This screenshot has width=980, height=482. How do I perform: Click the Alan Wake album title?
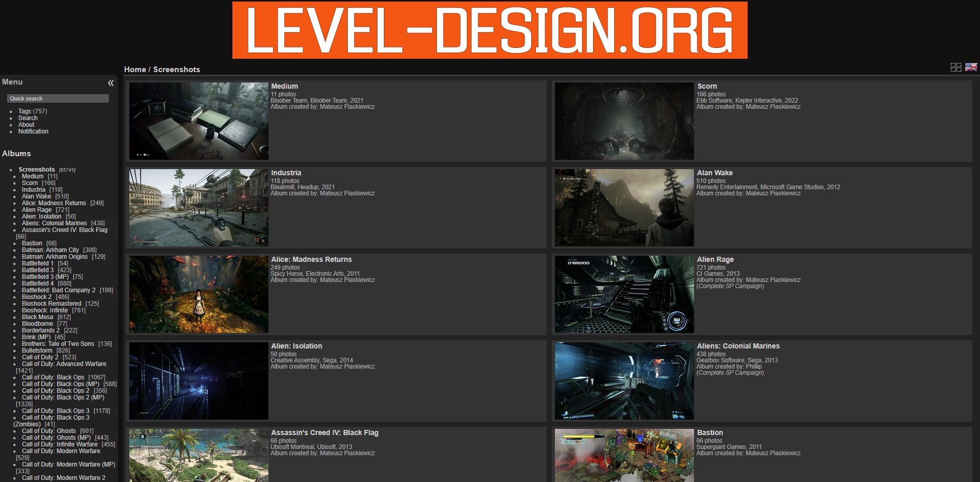pos(715,173)
